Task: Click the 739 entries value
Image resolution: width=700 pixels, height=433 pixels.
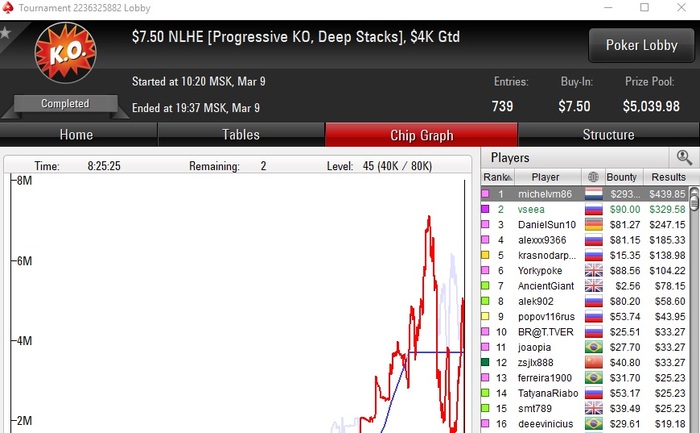Action: click(502, 106)
